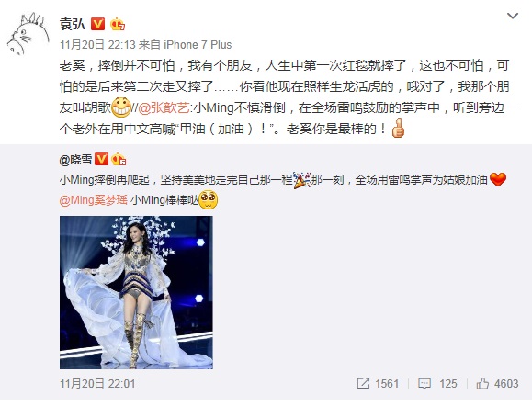Click the verified V badge beside 晓雪

tap(101, 159)
